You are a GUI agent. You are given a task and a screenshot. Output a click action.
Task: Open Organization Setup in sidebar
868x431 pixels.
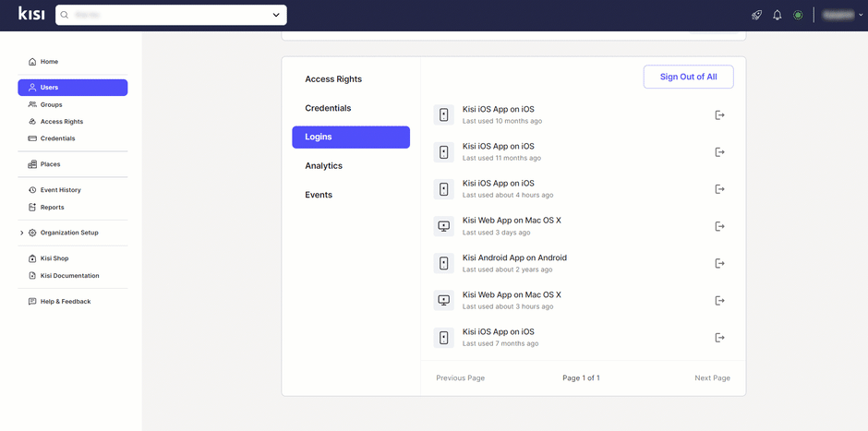pos(69,233)
